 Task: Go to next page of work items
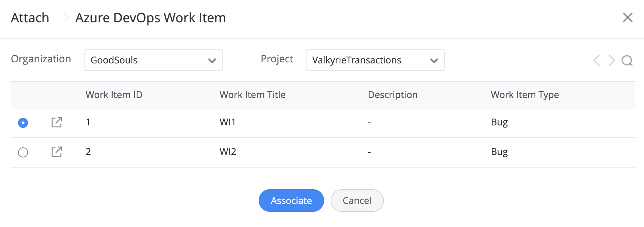(612, 61)
